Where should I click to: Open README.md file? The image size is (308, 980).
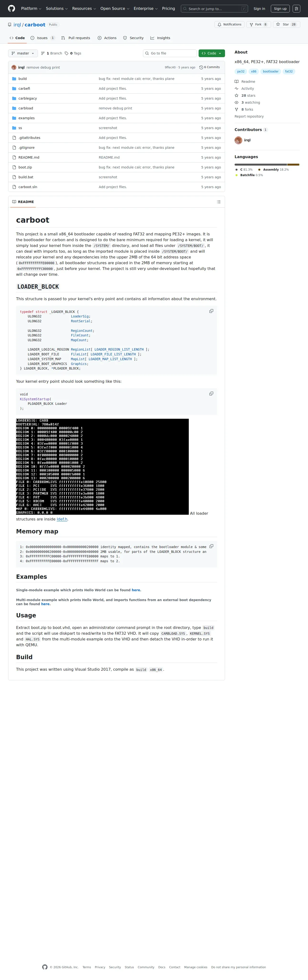pyautogui.click(x=29, y=157)
